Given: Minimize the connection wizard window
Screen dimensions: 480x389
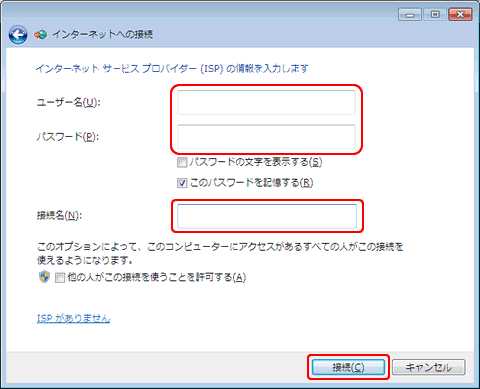Looking at the screenshot, I should coord(410,15).
